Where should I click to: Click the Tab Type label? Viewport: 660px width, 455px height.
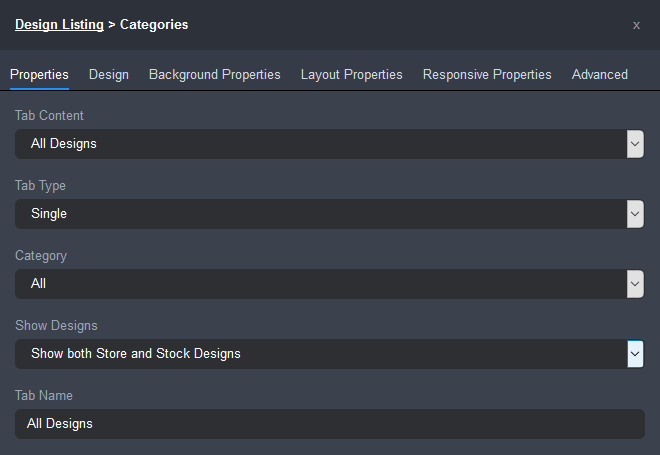point(40,185)
